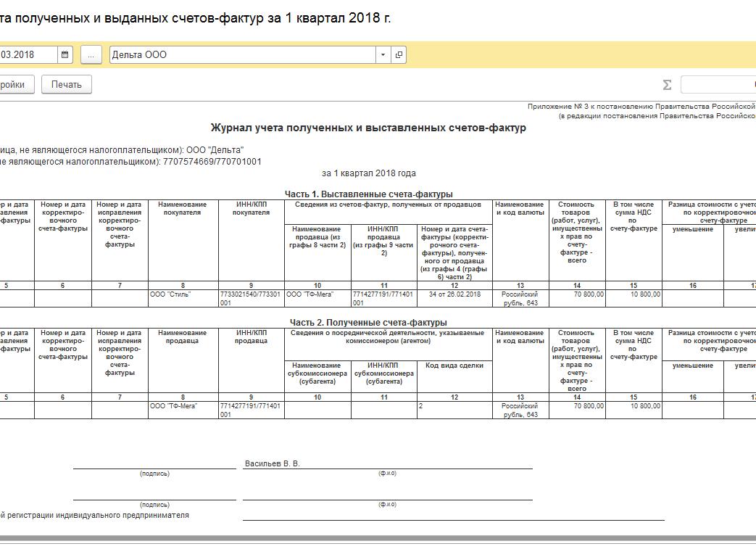Select Российский рубль, 643 in part 2
756x549 pixels.
[x=520, y=410]
